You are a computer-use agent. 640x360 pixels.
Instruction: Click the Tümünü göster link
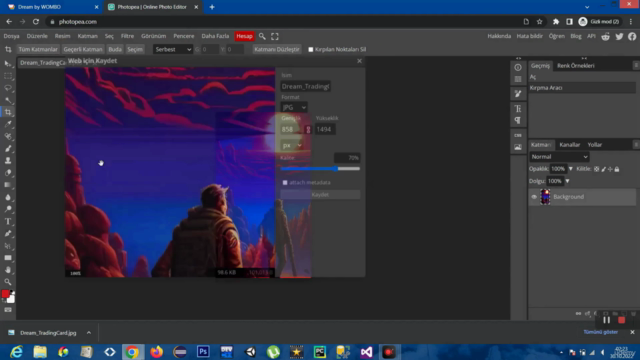600,332
